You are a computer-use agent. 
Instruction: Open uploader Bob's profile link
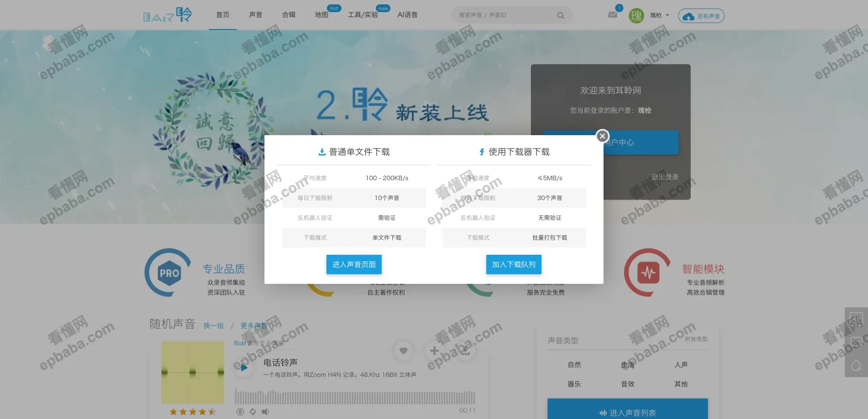239,343
